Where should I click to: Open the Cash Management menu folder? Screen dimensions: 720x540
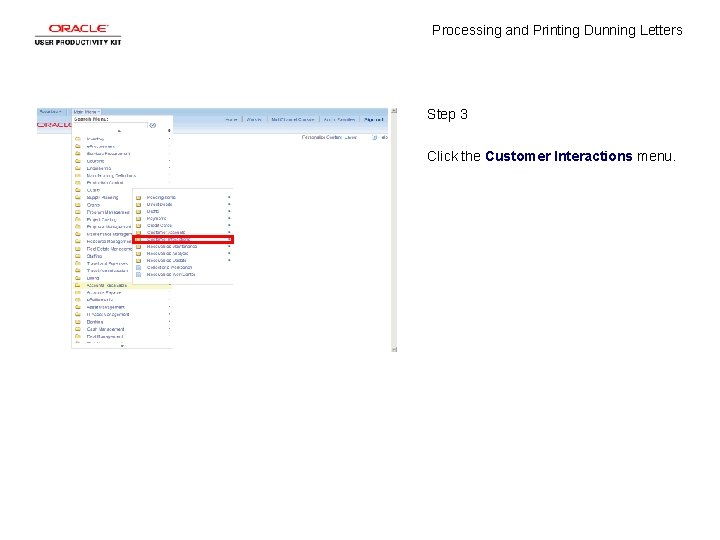[106, 329]
